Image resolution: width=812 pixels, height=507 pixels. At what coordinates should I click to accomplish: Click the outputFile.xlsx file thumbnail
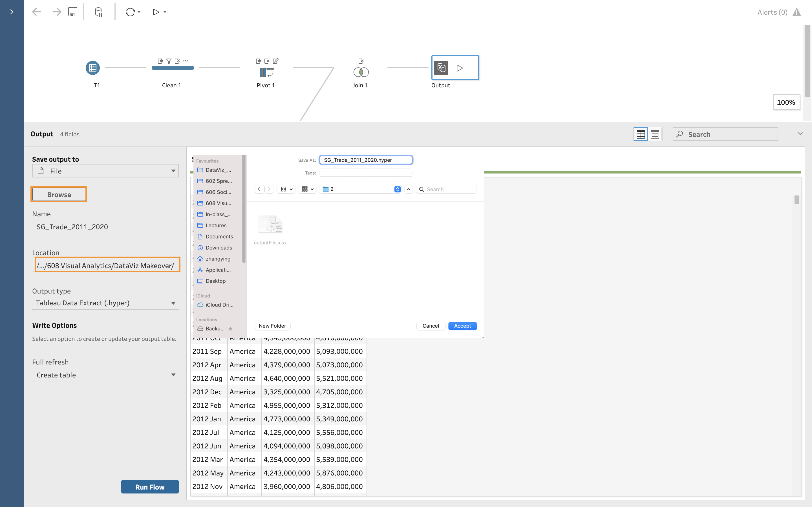pyautogui.click(x=270, y=225)
